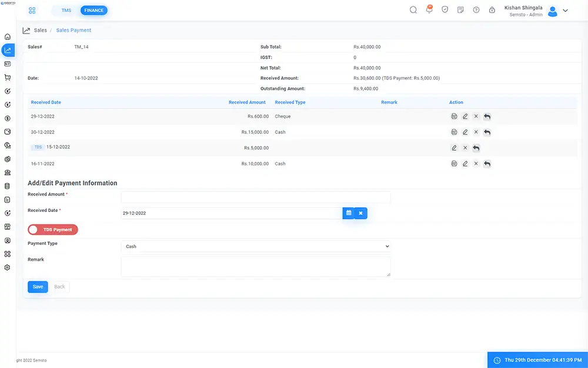Open the wallet sidebar icon

click(x=8, y=132)
